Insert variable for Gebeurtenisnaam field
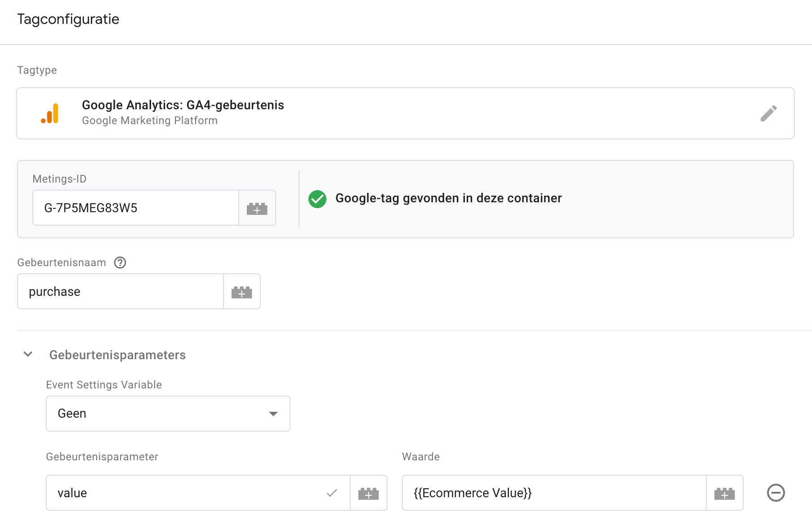812x517 pixels. [x=242, y=292]
